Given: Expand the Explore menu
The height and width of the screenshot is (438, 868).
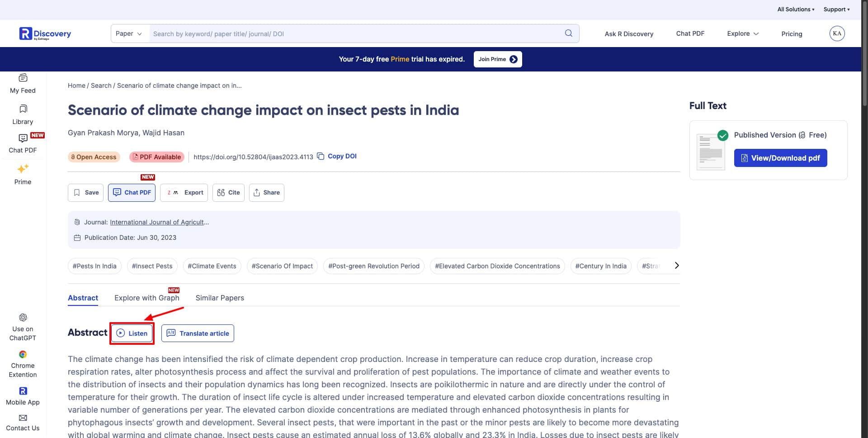Looking at the screenshot, I should pyautogui.click(x=742, y=33).
